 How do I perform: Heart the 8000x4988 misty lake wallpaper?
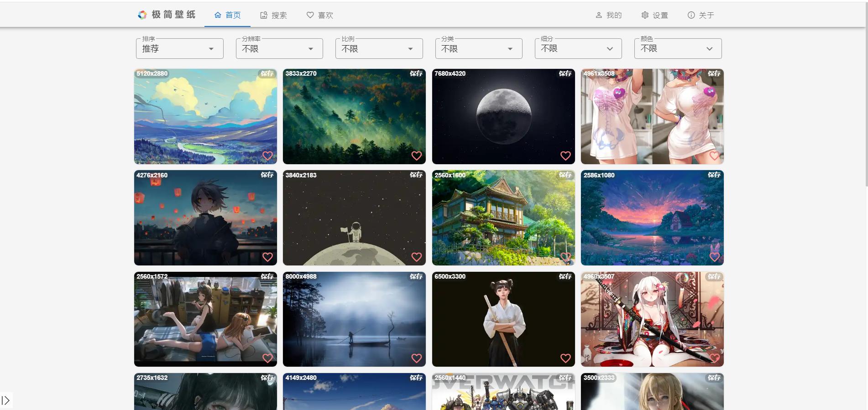[416, 358]
